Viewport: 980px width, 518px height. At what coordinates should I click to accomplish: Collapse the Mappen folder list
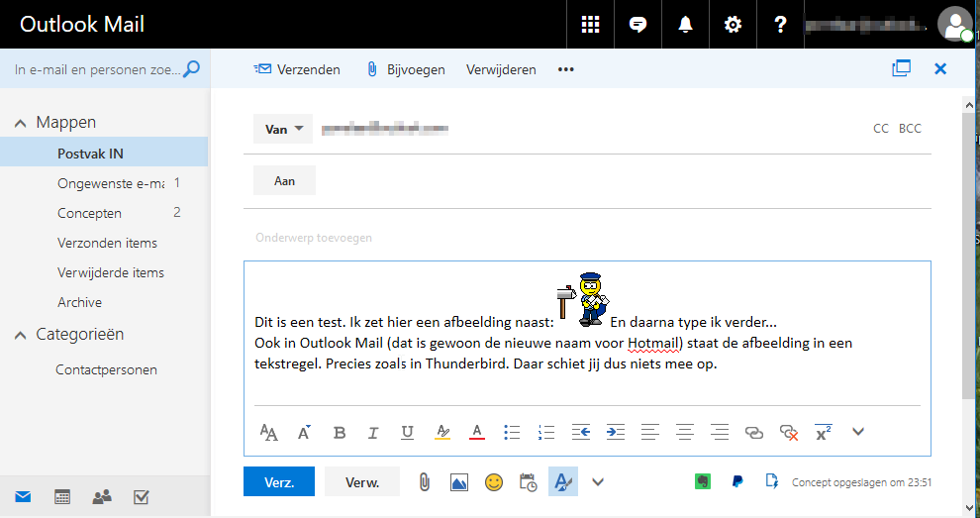tap(20, 123)
